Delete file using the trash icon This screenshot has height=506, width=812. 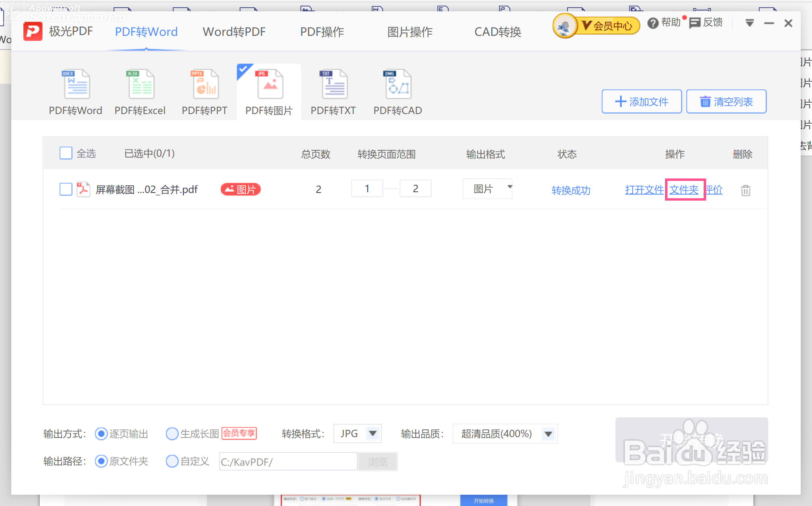click(746, 190)
